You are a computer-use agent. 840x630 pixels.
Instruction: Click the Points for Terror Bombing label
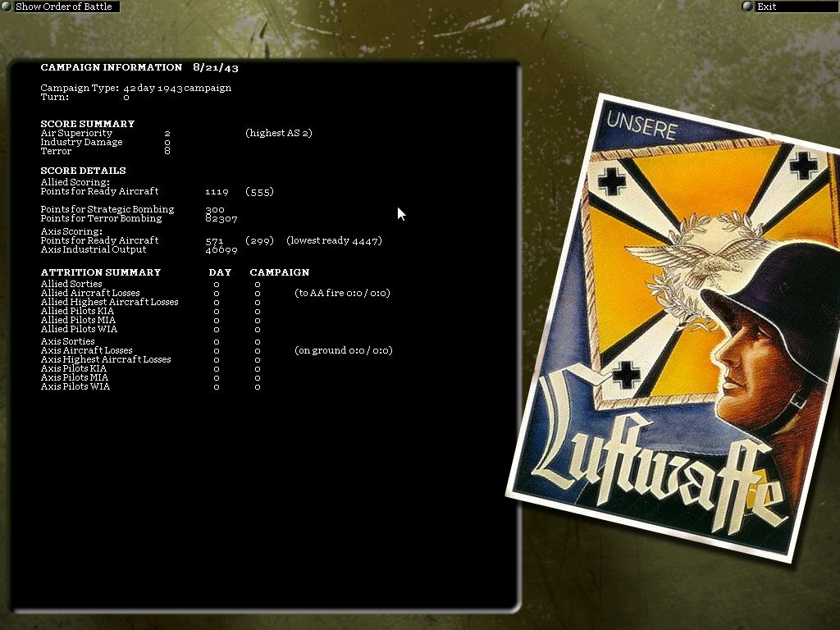[x=101, y=218]
